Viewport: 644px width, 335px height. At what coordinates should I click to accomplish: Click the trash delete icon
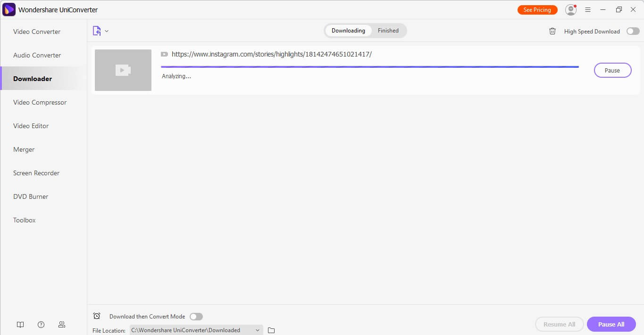click(552, 31)
